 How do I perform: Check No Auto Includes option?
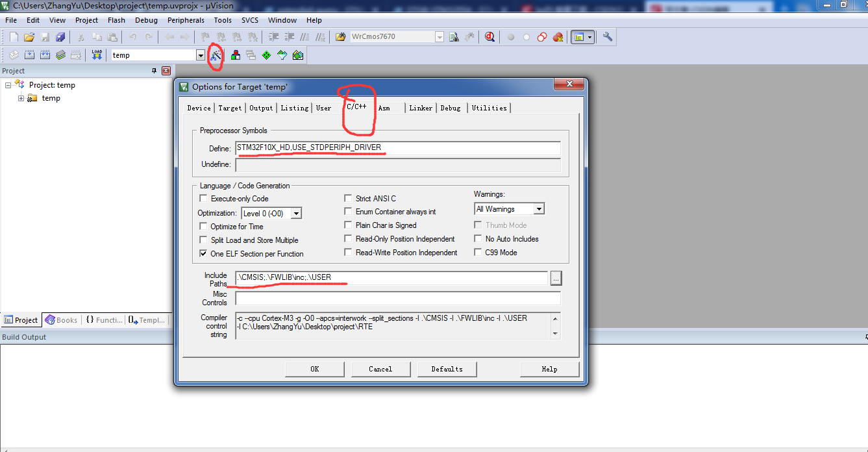tap(478, 239)
